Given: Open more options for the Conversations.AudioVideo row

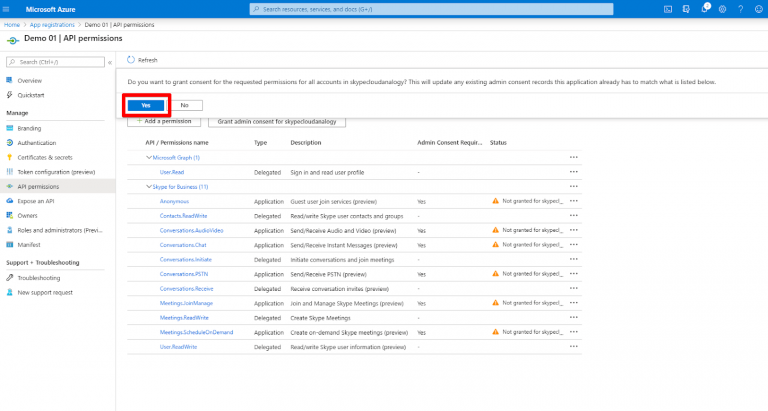Looking at the screenshot, I should click(574, 230).
